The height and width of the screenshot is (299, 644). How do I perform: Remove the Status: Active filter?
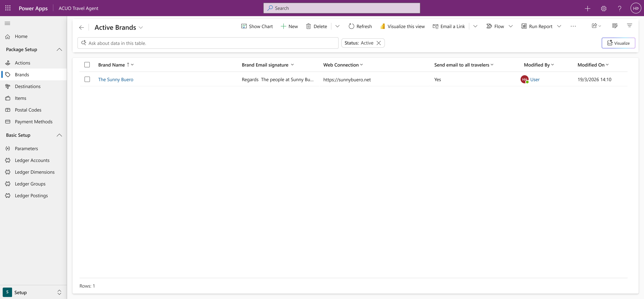coord(379,43)
